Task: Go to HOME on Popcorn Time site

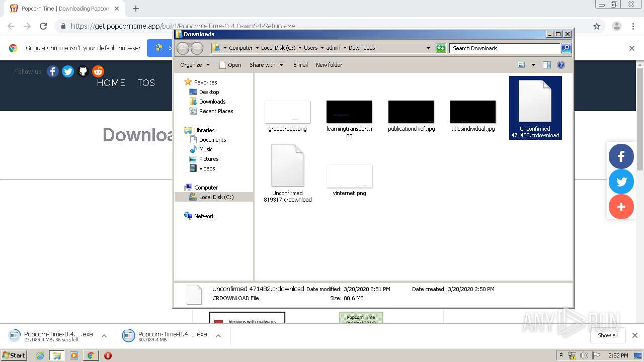Action: pos(111,83)
